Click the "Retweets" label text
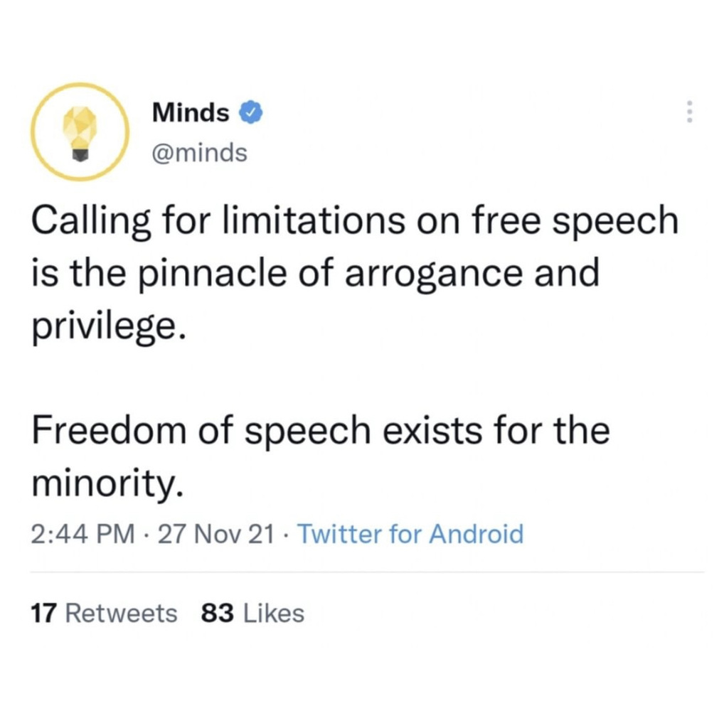724x728 pixels. pos(121,613)
